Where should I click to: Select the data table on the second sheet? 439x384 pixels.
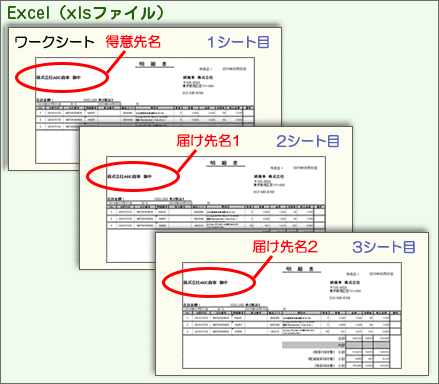point(216,218)
